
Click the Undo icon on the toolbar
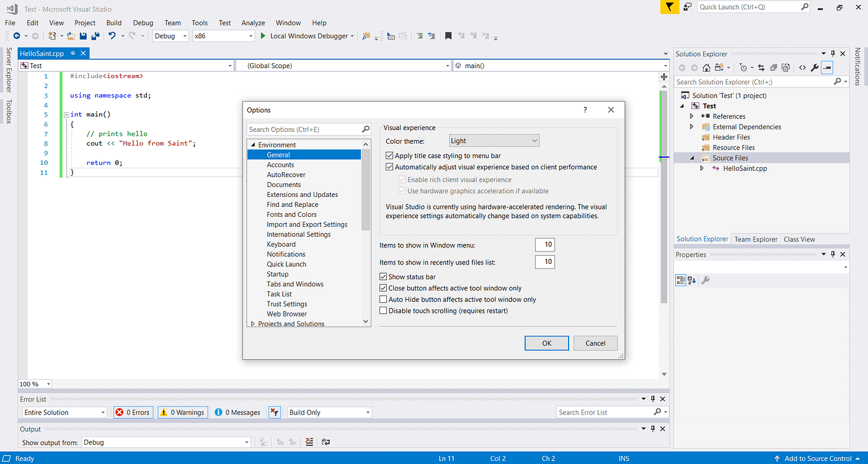pyautogui.click(x=113, y=35)
